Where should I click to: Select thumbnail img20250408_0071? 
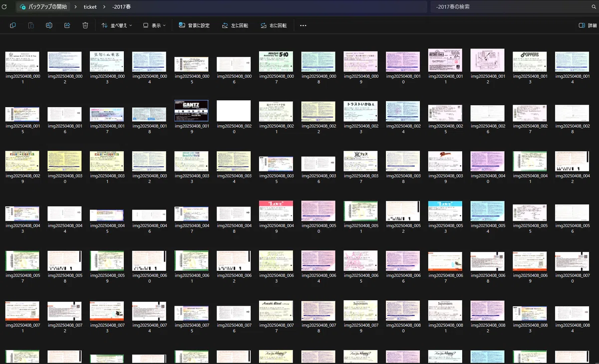[22, 311]
